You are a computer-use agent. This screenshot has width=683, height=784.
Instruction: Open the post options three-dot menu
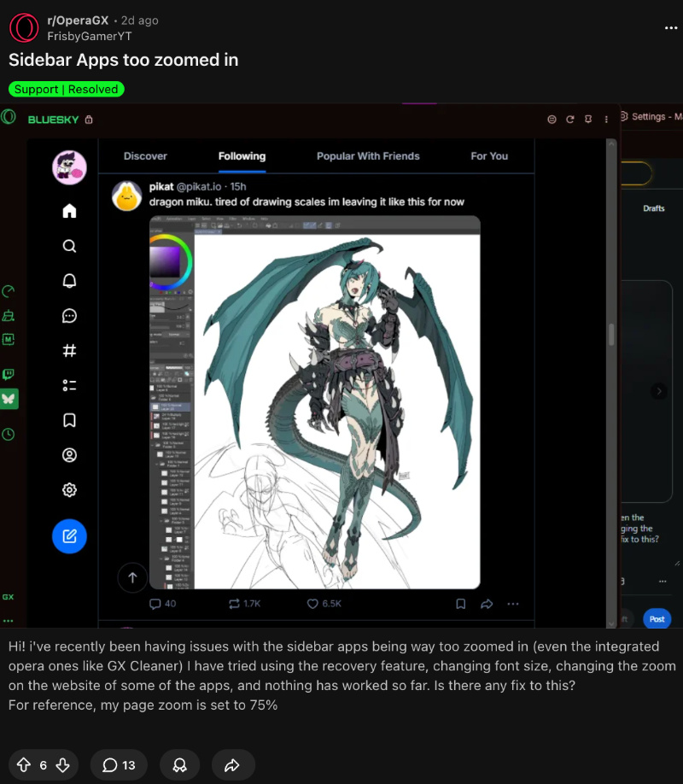(670, 28)
